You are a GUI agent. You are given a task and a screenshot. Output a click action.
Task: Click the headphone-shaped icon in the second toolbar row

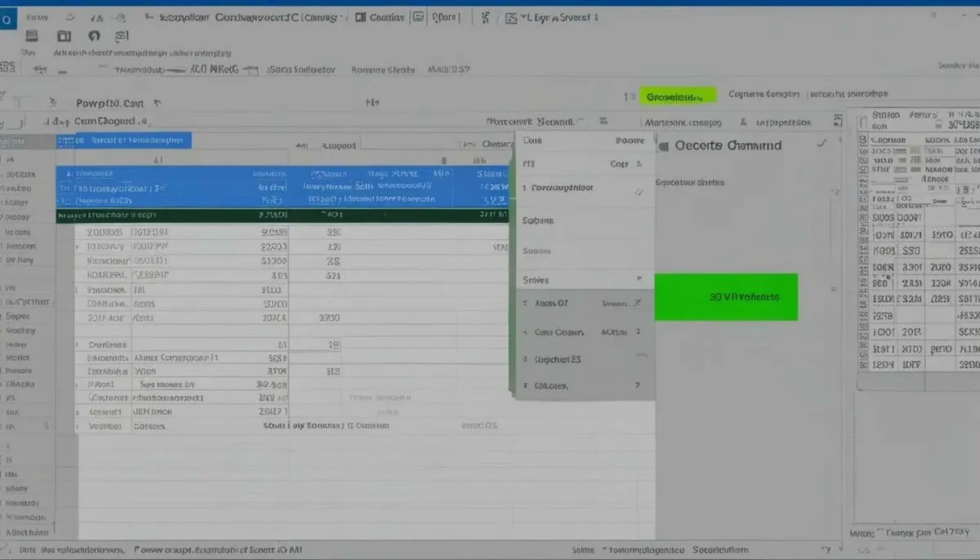(93, 36)
